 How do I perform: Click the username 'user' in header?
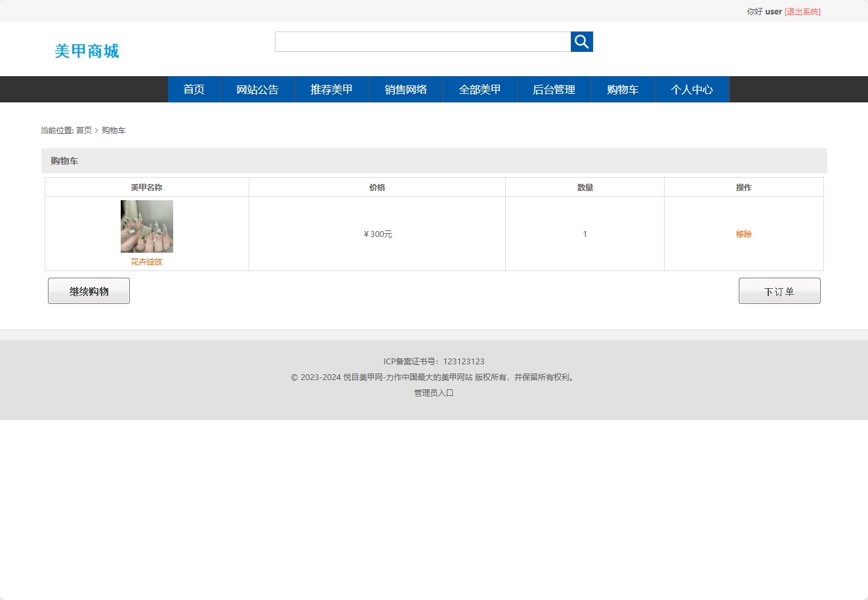[x=774, y=12]
